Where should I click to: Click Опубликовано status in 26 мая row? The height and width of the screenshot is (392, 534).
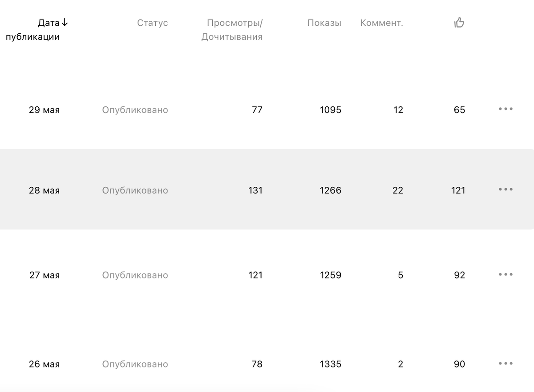[135, 364]
